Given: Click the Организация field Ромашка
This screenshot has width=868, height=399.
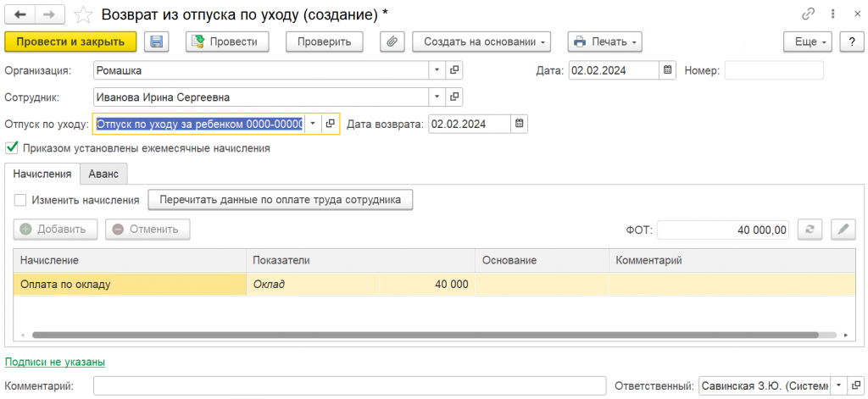Looking at the screenshot, I should tap(261, 70).
